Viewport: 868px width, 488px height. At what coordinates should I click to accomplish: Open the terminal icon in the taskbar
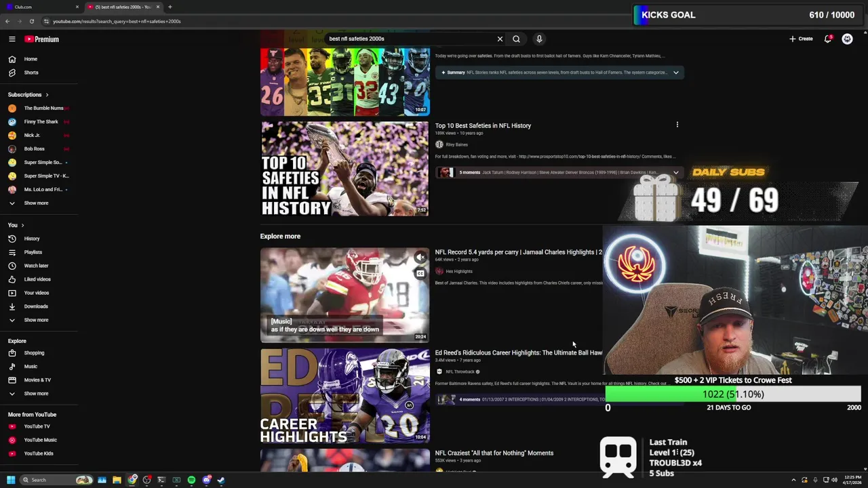click(161, 480)
